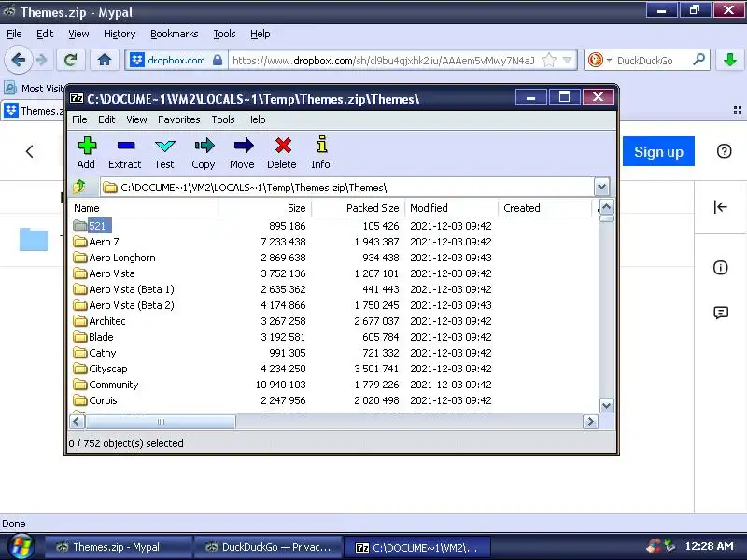Click Mypal forward navigation arrow

[x=42, y=60]
